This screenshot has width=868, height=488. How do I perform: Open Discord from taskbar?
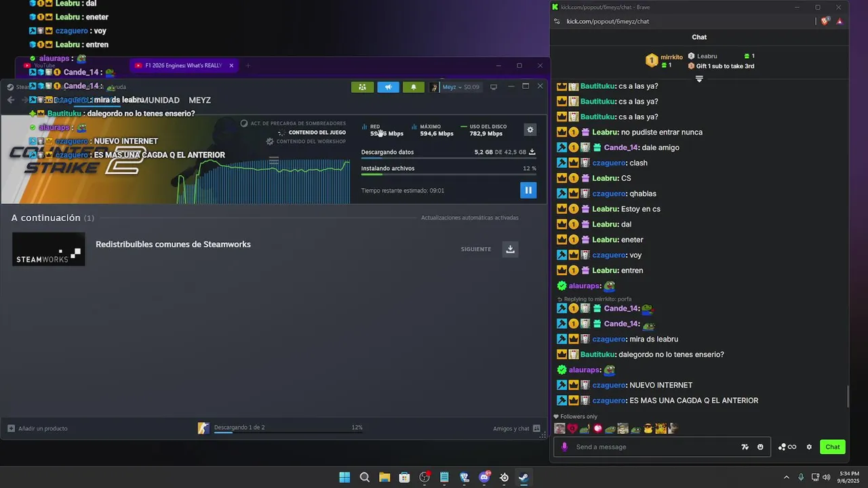[484, 477]
